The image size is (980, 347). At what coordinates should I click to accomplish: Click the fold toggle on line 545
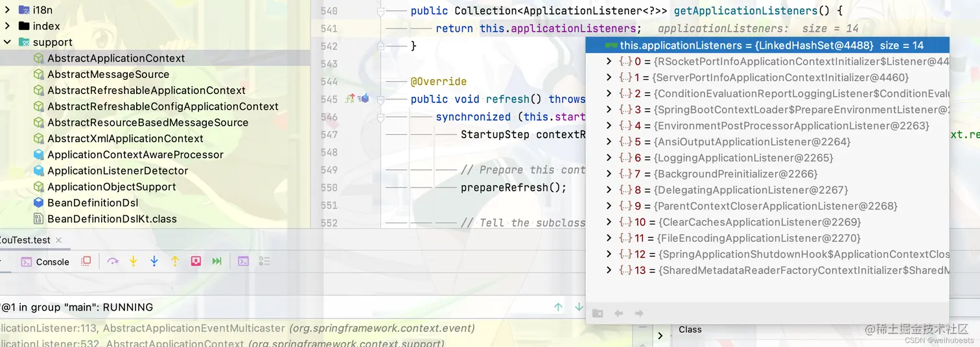[381, 99]
